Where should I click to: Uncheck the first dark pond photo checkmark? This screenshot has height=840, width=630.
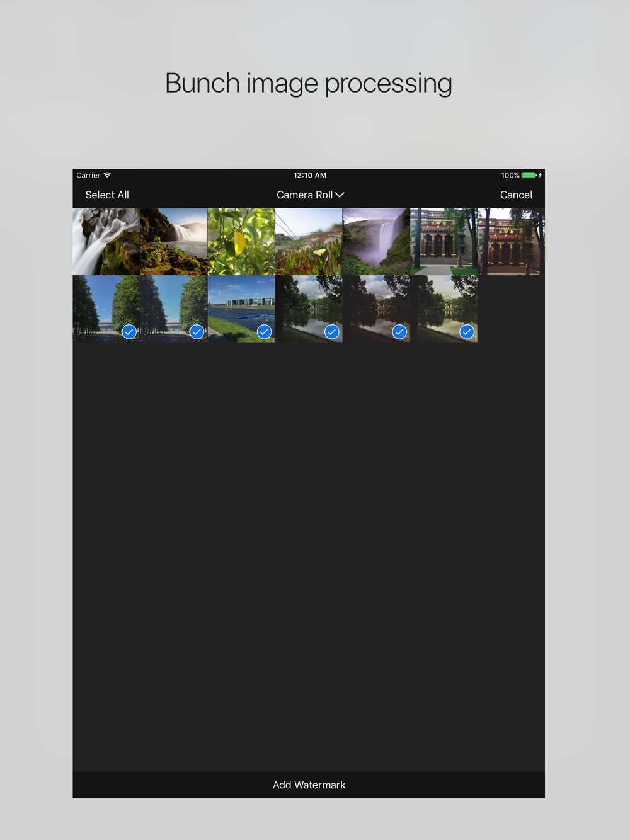coord(332,332)
